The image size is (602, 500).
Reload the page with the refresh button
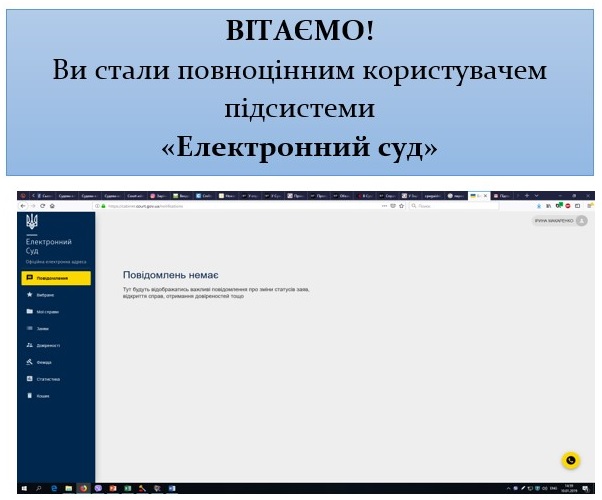click(41, 205)
